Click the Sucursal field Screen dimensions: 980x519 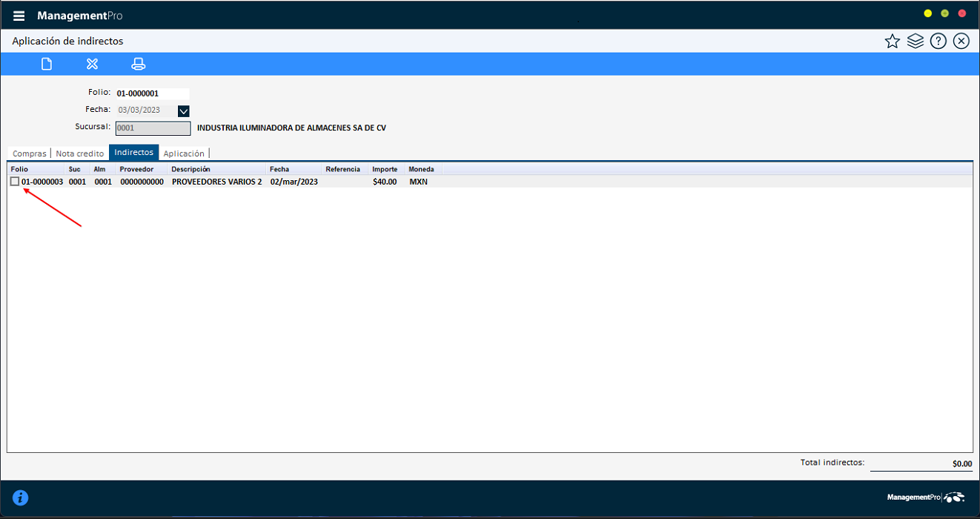click(x=153, y=128)
